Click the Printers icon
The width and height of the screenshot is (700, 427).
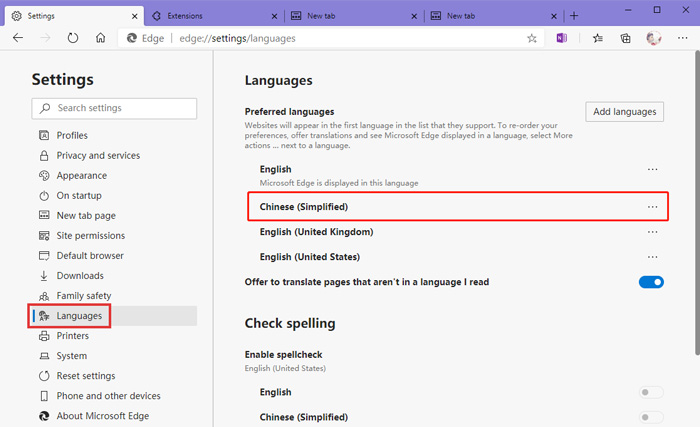tap(44, 336)
